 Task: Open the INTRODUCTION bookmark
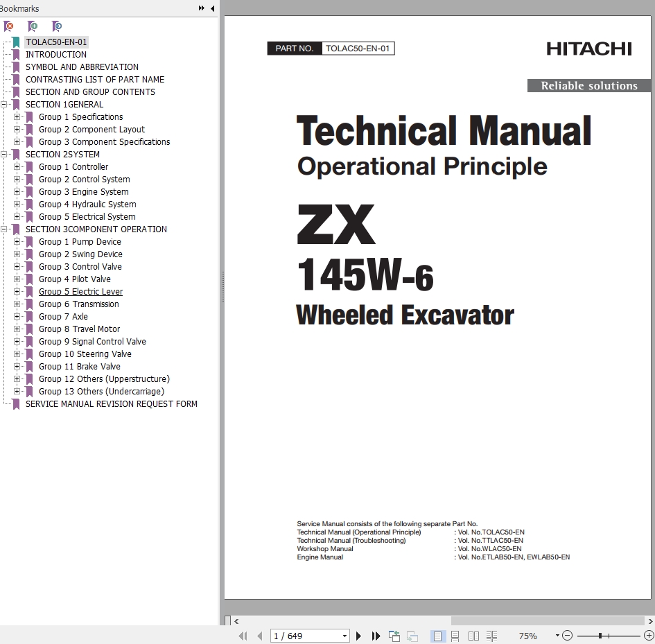click(56, 55)
